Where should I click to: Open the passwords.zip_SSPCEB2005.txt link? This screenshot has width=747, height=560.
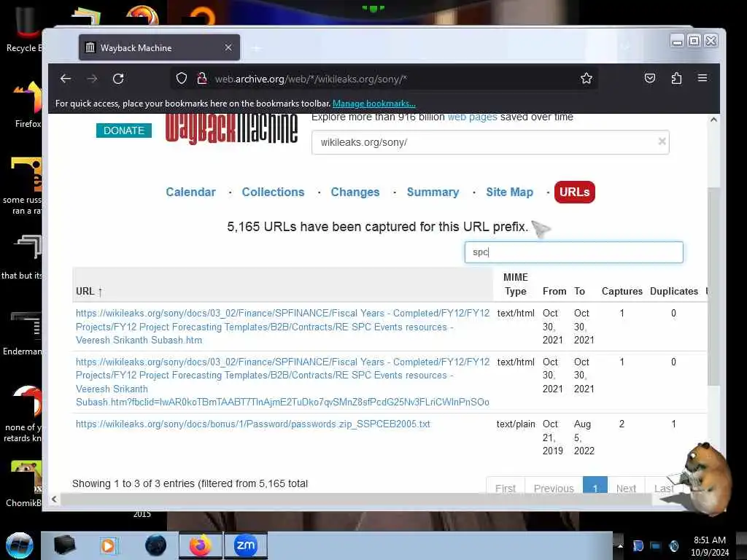coord(253,424)
